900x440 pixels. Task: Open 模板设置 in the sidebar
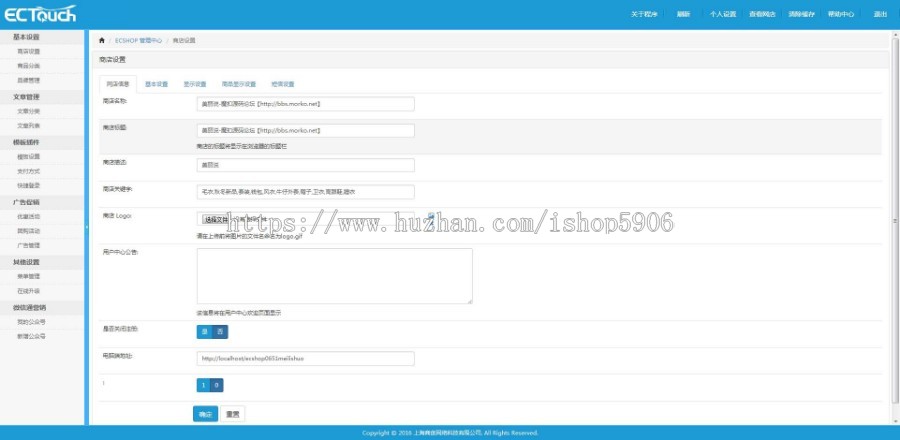point(29,157)
